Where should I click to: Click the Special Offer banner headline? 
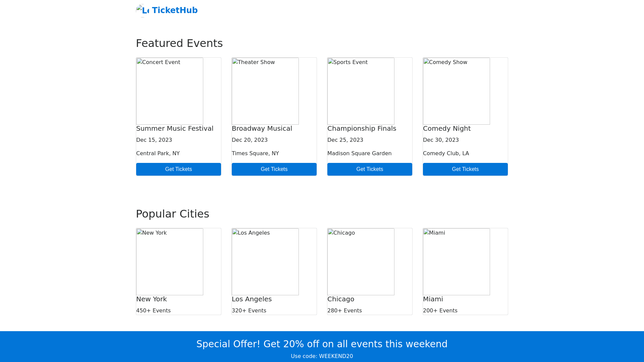[x=322, y=344]
